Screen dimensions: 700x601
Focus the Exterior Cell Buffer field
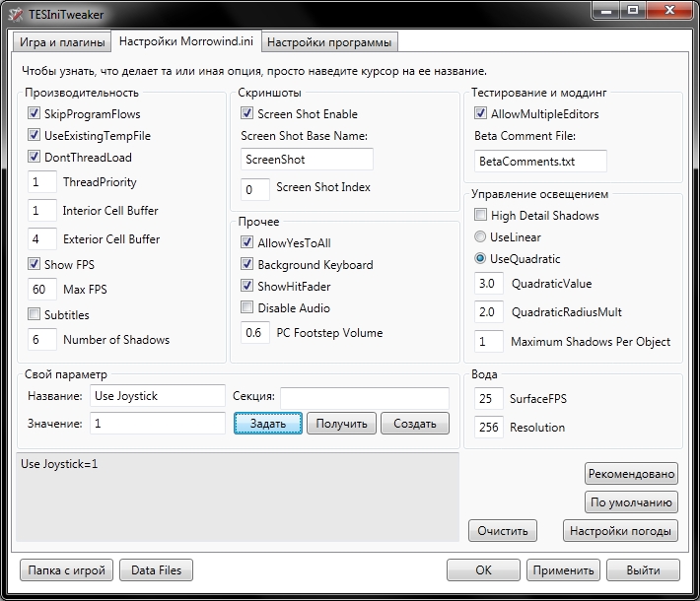point(42,239)
